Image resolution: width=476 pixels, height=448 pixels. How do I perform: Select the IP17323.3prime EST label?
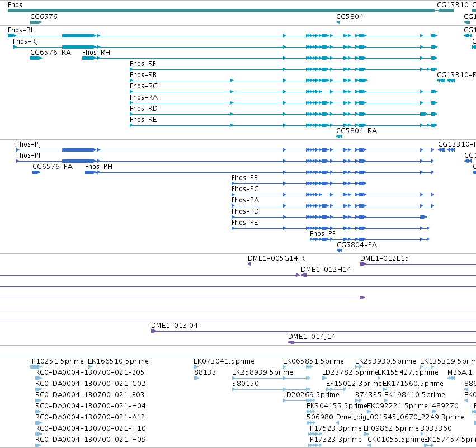pos(335,440)
